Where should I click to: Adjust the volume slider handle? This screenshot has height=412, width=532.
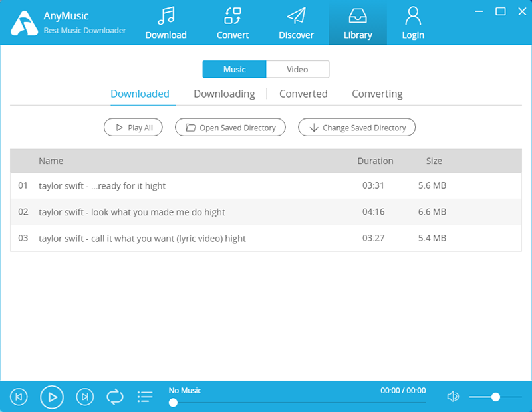pyautogui.click(x=495, y=397)
